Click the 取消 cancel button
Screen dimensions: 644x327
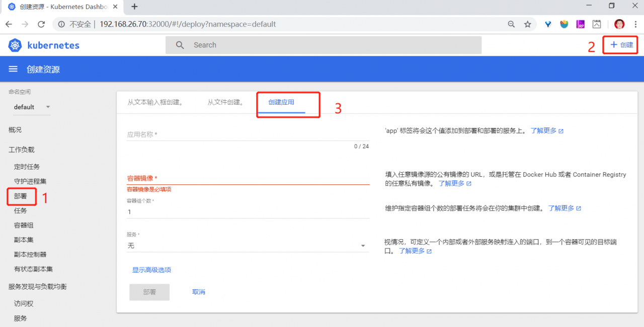(x=199, y=292)
